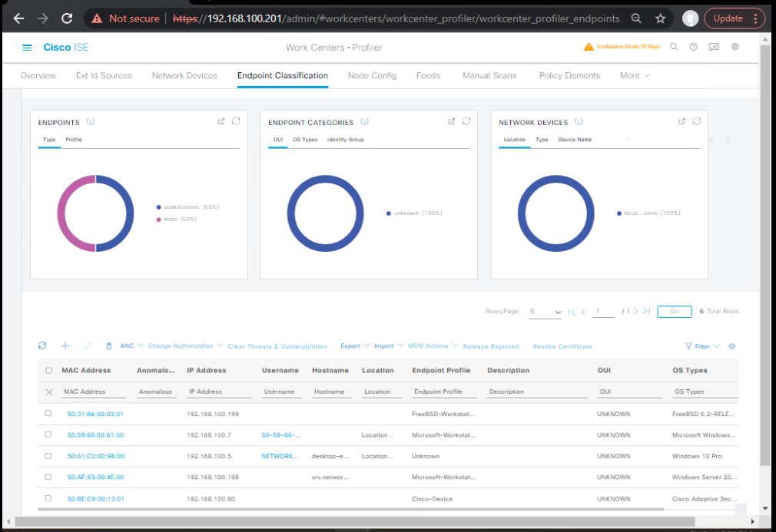Bookmark this page with the star icon
This screenshot has width=776, height=532.
(660, 18)
